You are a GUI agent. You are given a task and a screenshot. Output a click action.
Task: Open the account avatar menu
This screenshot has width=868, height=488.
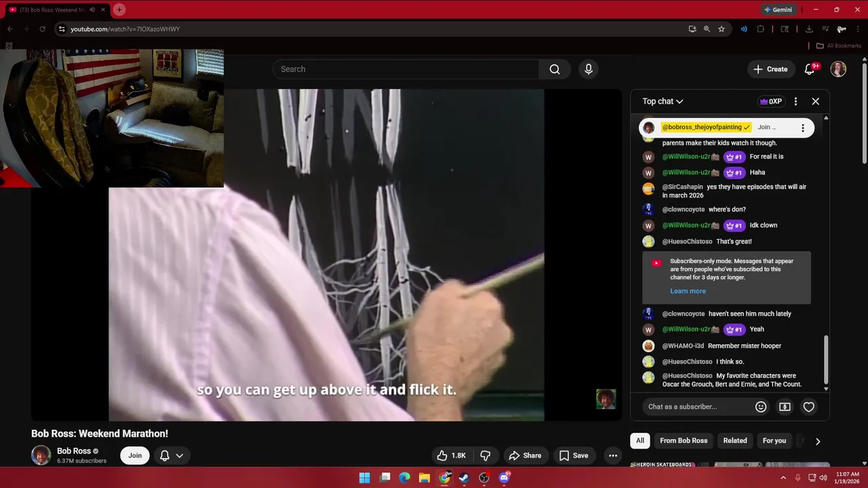(x=838, y=69)
